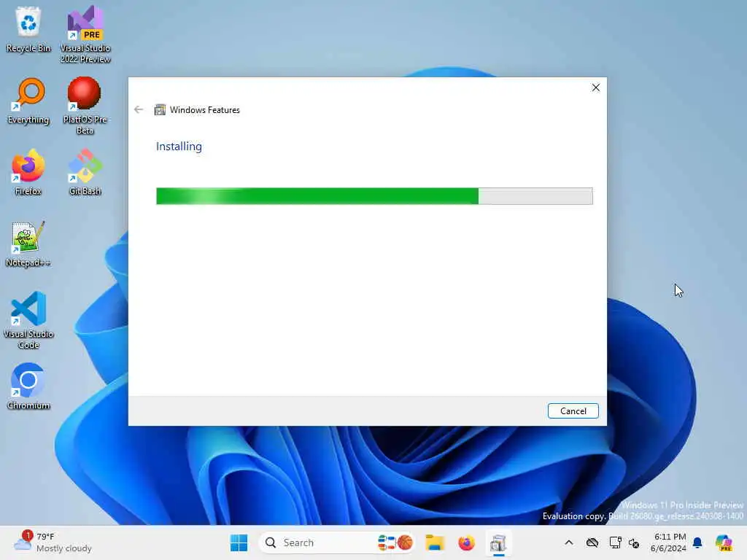Click the Windows Features title icon

tap(160, 110)
